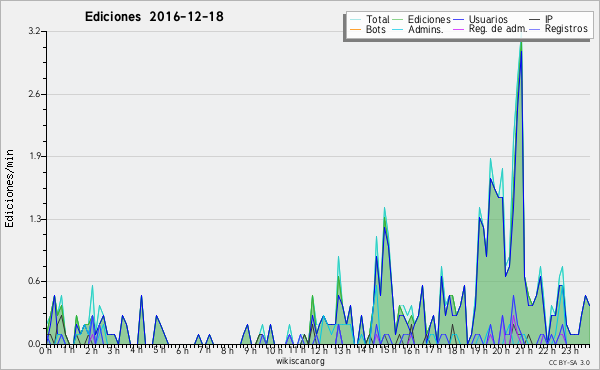Image resolution: width=600 pixels, height=370 pixels.
Task: Click the '2 h' x-axis label
Action: (91, 350)
